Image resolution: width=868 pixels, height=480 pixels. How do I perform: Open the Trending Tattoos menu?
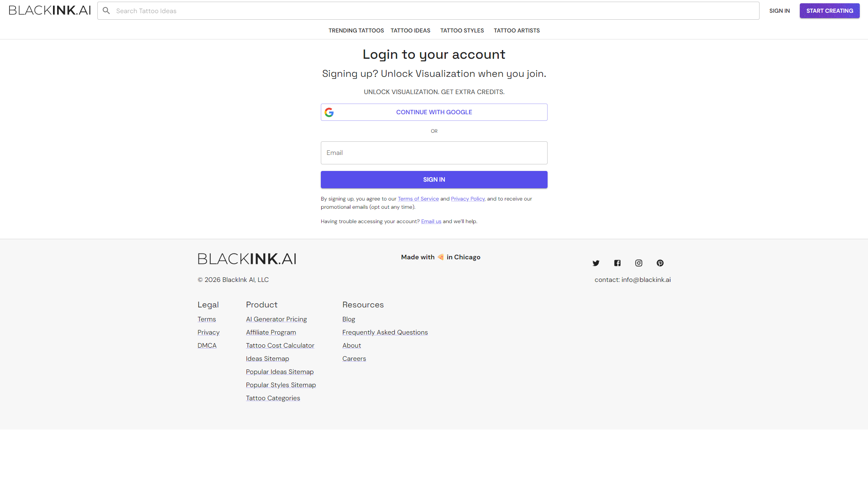coord(356,30)
